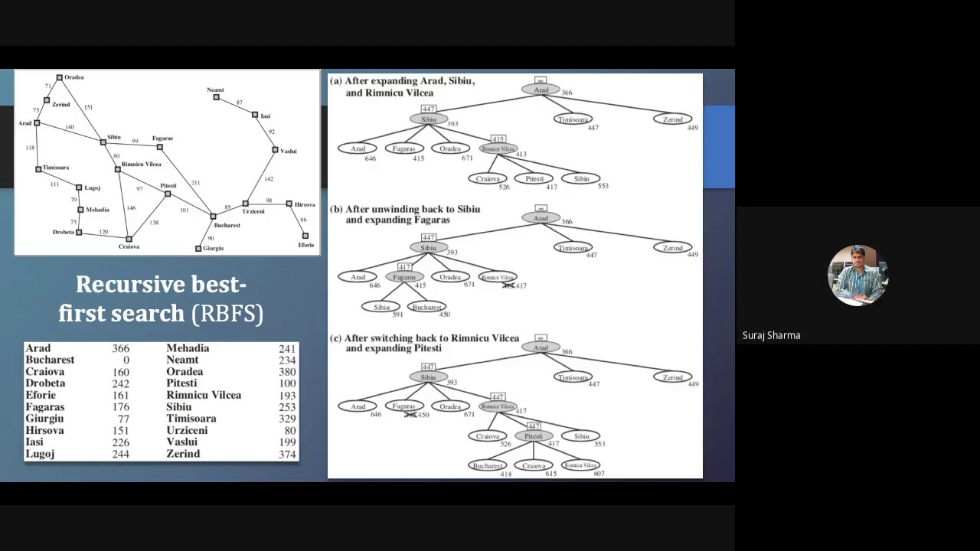Click 'Drobeta' entry in the heuristic table

[45, 383]
